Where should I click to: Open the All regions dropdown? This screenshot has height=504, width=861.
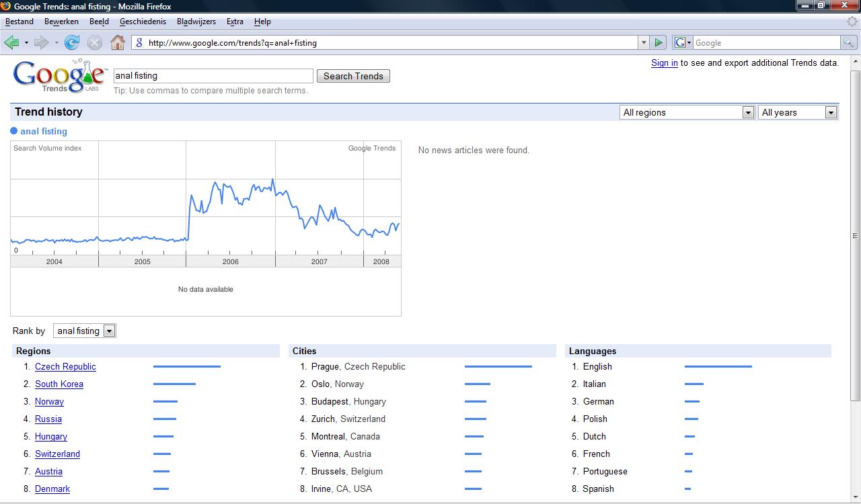pos(686,112)
